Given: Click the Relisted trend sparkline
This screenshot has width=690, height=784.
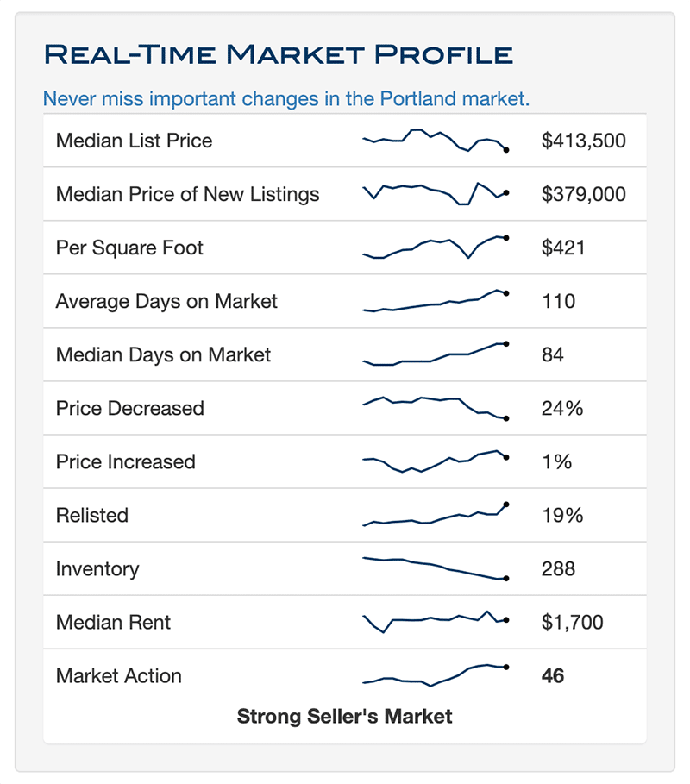Looking at the screenshot, I should pos(436,515).
